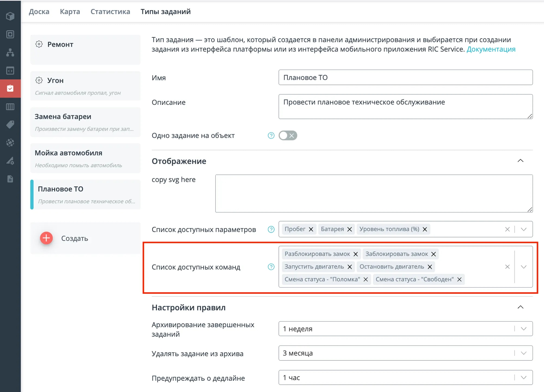Collapse the Настройки правил section
Viewport: 544px width, 392px height.
tap(520, 307)
